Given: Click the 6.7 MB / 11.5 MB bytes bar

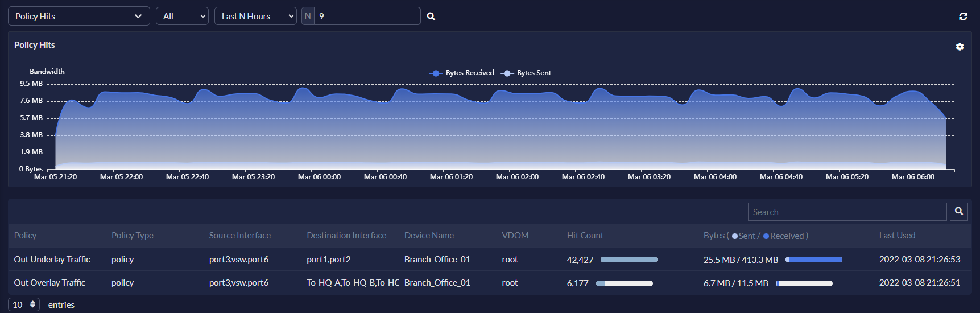Looking at the screenshot, I should [x=804, y=283].
